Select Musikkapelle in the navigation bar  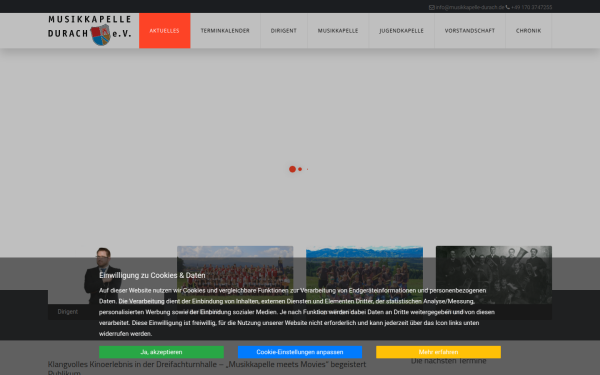click(338, 31)
